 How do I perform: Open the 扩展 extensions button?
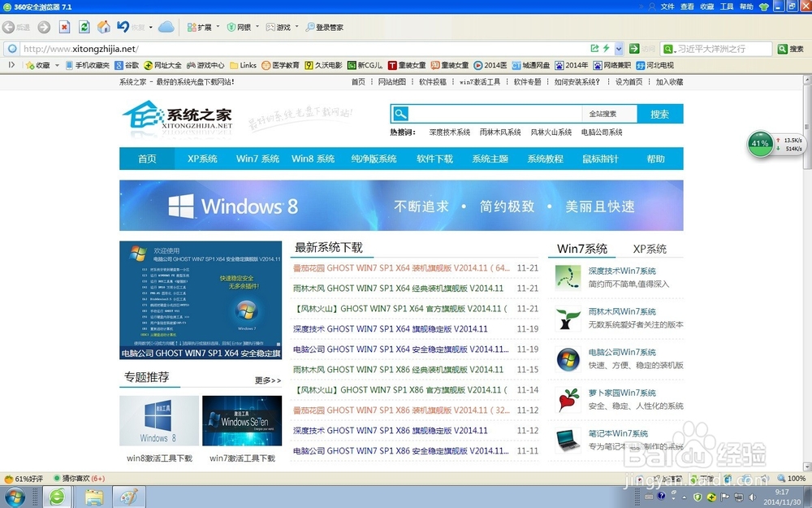pos(200,27)
